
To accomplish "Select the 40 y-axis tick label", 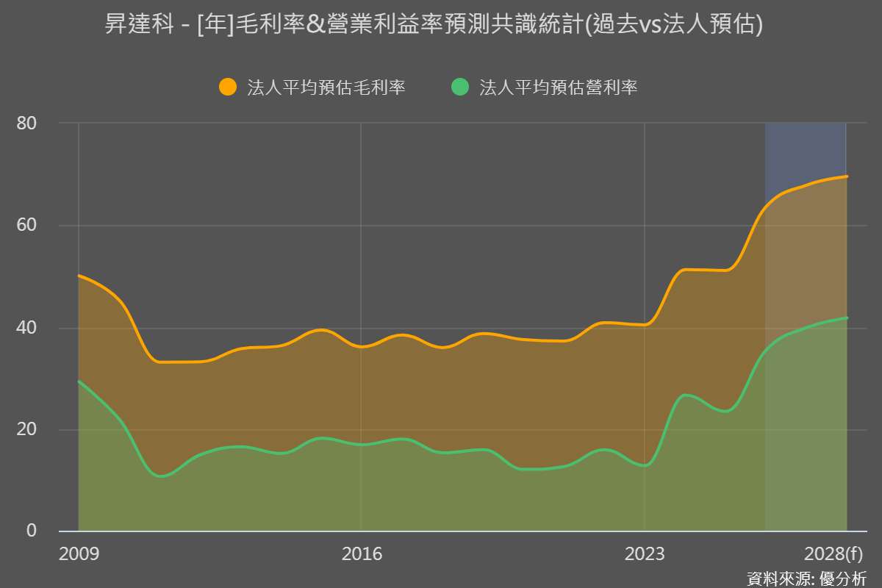I will [27, 328].
